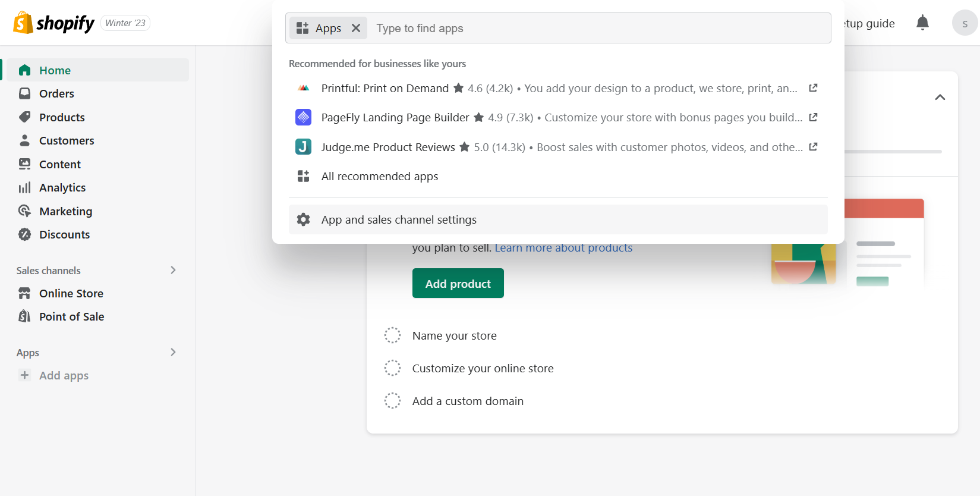The image size is (980, 496).
Task: Open App and sales channel settings
Action: [558, 219]
